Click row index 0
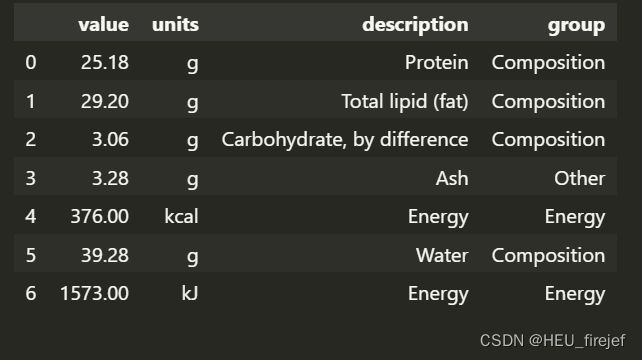Screen dimensions: 642x360 pyautogui.click(x=31, y=63)
